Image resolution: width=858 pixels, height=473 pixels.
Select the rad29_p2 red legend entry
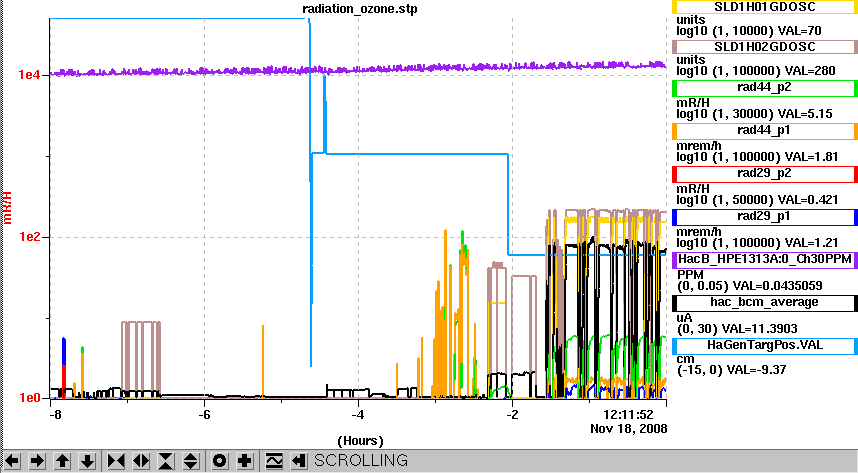click(764, 174)
